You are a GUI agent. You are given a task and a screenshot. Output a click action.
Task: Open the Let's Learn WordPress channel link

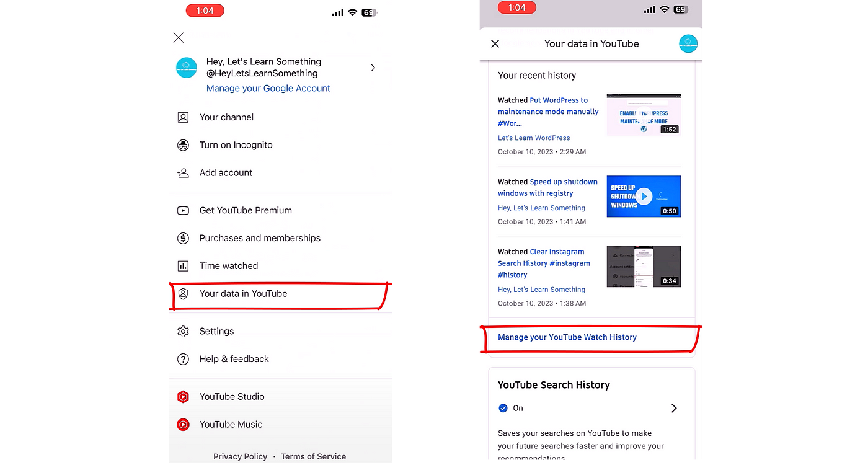pyautogui.click(x=534, y=138)
